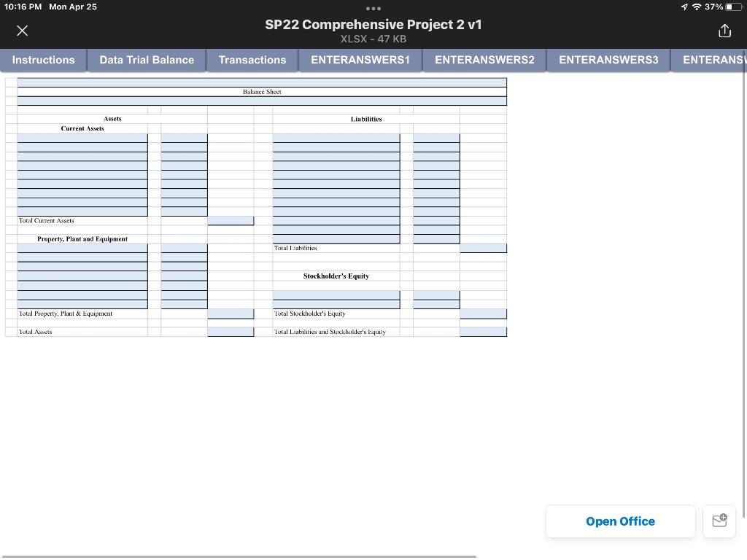Viewport: 747px width, 560px height.
Task: Select the Total Assets label
Action: point(35,332)
